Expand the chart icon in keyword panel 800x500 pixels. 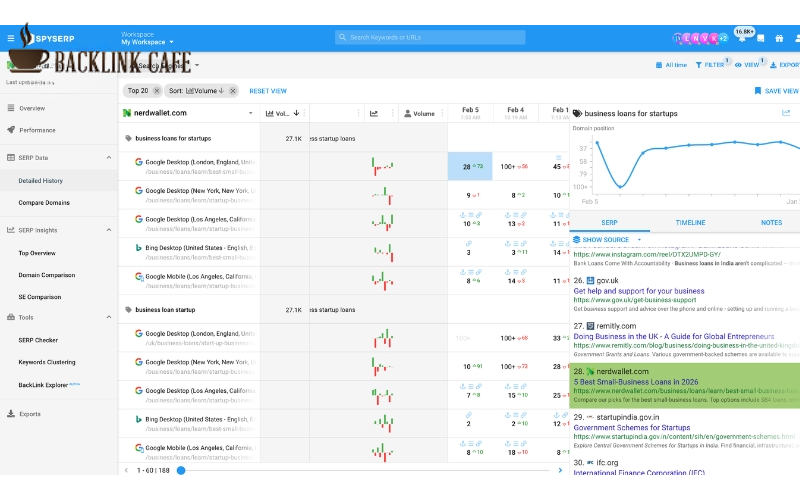point(786,113)
